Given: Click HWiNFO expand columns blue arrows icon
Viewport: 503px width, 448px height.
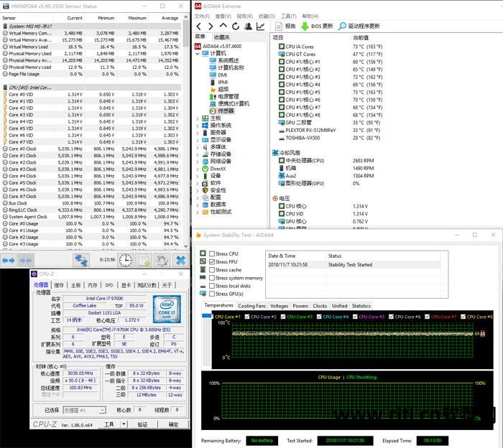Looking at the screenshot, I should pos(9,260).
